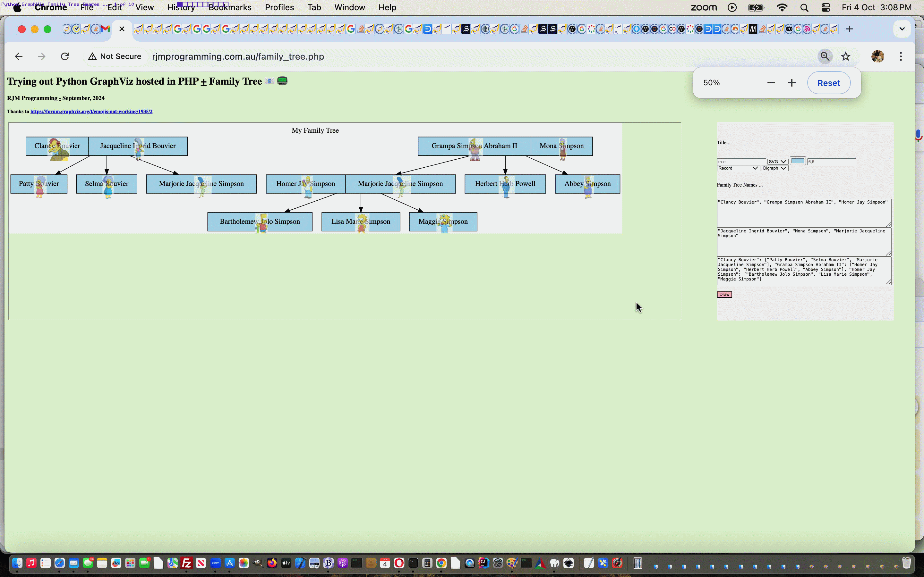Click the Clancy Bouvier family node
Image resolution: width=924 pixels, height=577 pixels.
click(x=57, y=146)
